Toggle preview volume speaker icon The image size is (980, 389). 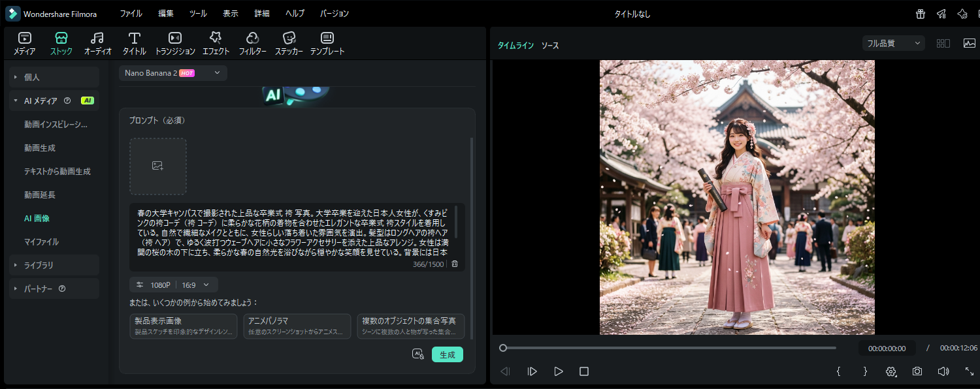pos(943,371)
